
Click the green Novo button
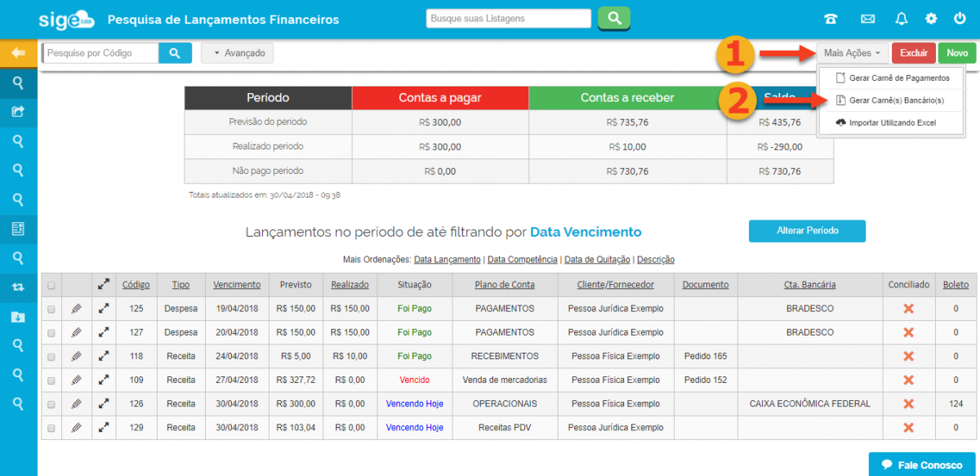[x=957, y=53]
